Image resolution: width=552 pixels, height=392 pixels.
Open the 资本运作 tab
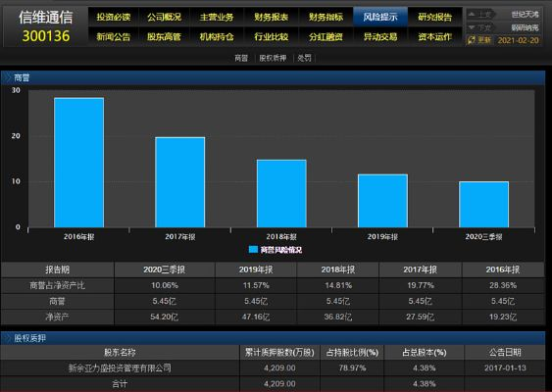435,36
